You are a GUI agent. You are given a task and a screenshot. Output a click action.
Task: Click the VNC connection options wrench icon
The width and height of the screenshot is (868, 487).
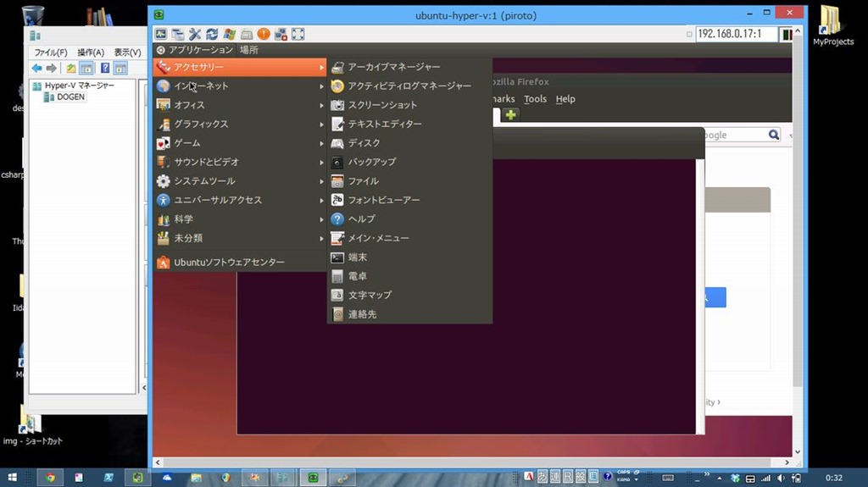click(x=195, y=34)
